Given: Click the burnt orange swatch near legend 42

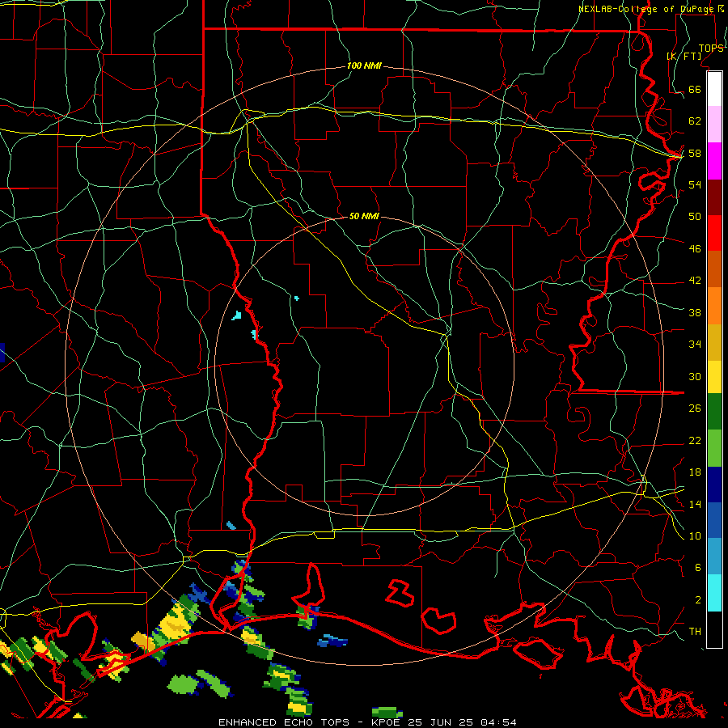Looking at the screenshot, I should point(714,269).
